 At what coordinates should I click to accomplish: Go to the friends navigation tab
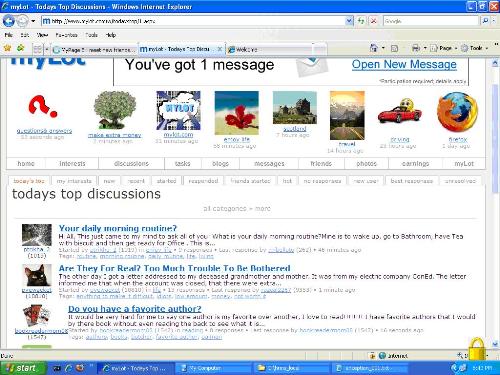[x=321, y=164]
